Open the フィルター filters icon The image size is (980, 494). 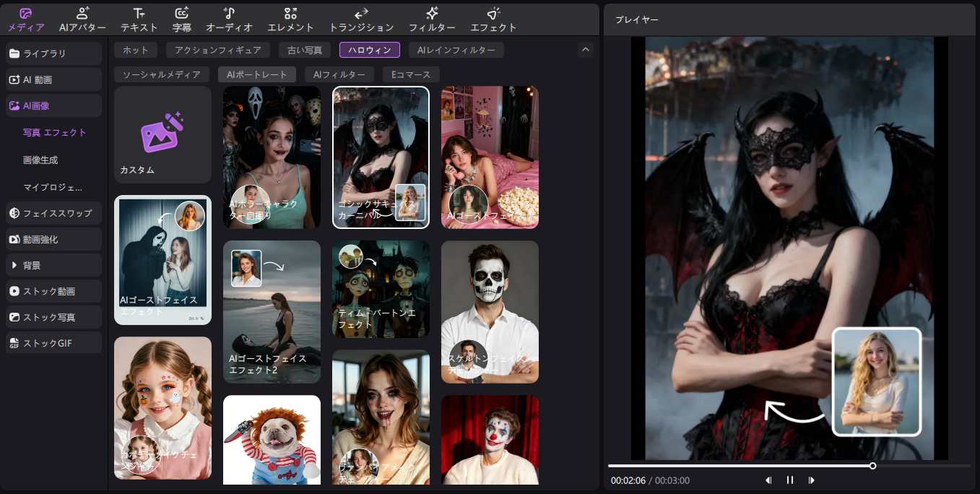click(x=432, y=13)
